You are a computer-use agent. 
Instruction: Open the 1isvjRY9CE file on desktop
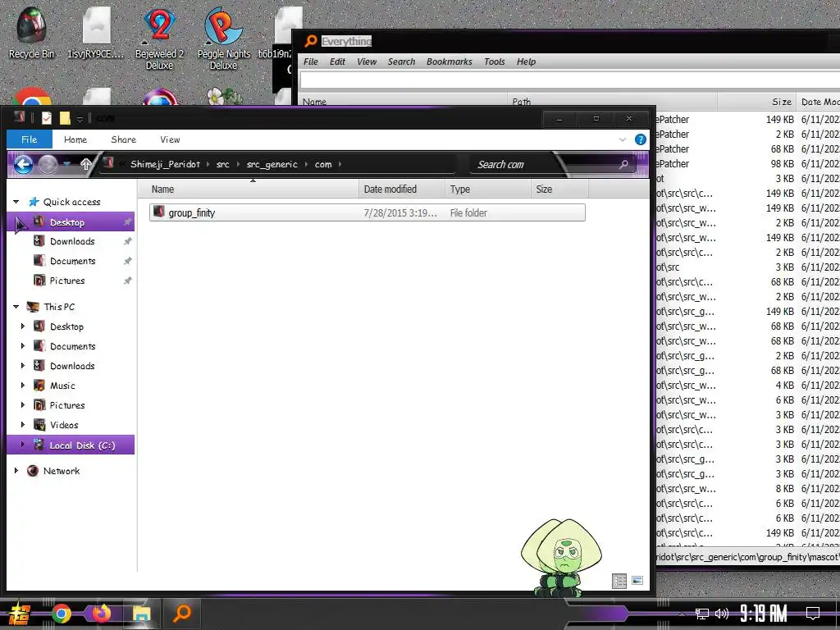(x=96, y=32)
